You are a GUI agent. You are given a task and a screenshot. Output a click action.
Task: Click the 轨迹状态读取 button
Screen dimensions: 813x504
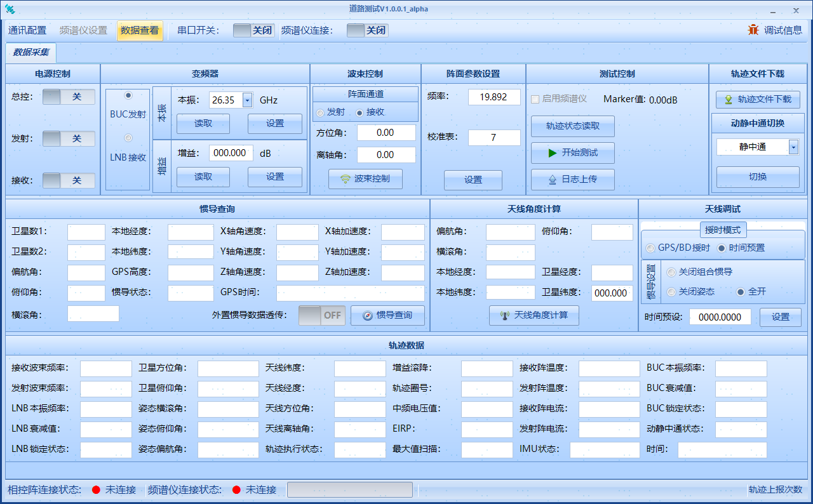573,126
